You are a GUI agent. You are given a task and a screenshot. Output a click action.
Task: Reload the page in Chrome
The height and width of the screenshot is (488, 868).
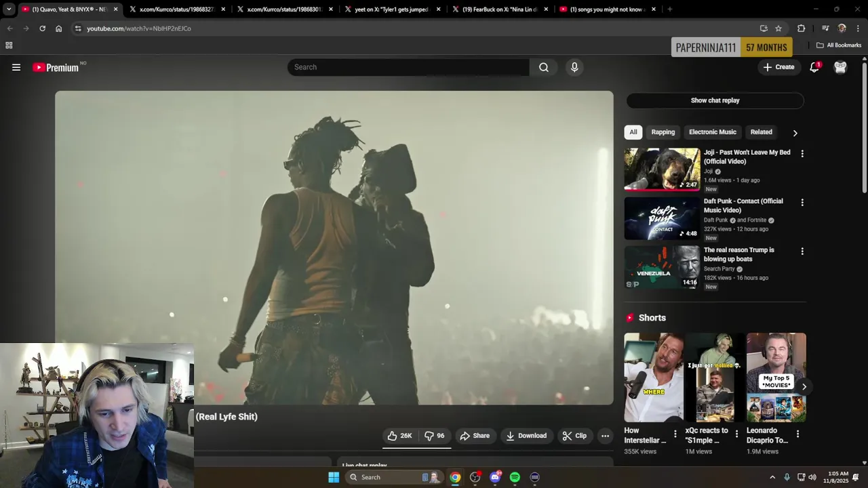pyautogui.click(x=42, y=28)
